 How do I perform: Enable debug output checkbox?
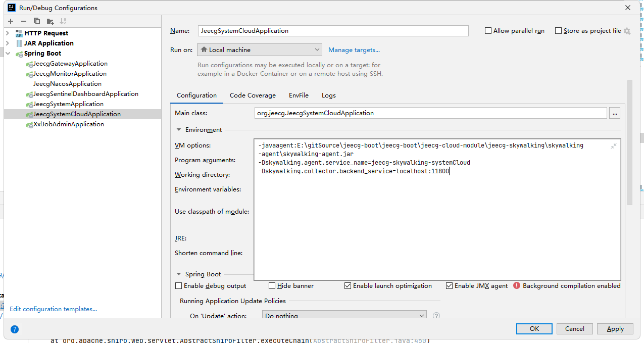[x=178, y=286]
